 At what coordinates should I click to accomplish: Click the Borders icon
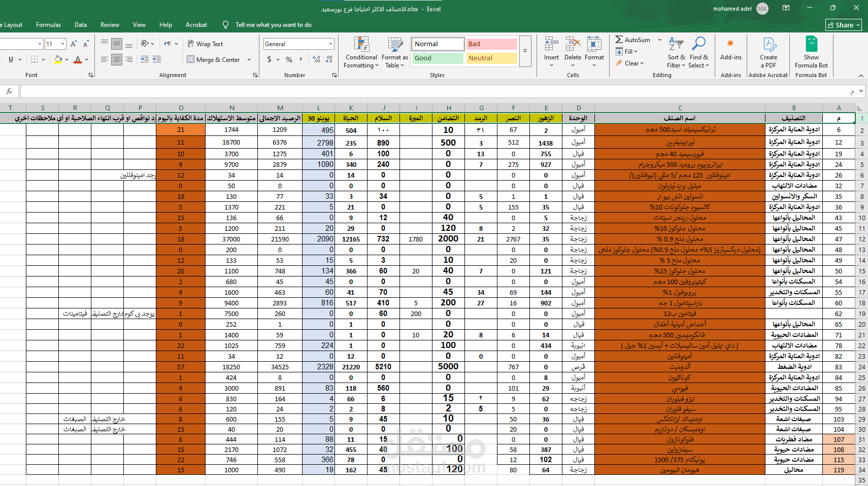click(x=34, y=59)
